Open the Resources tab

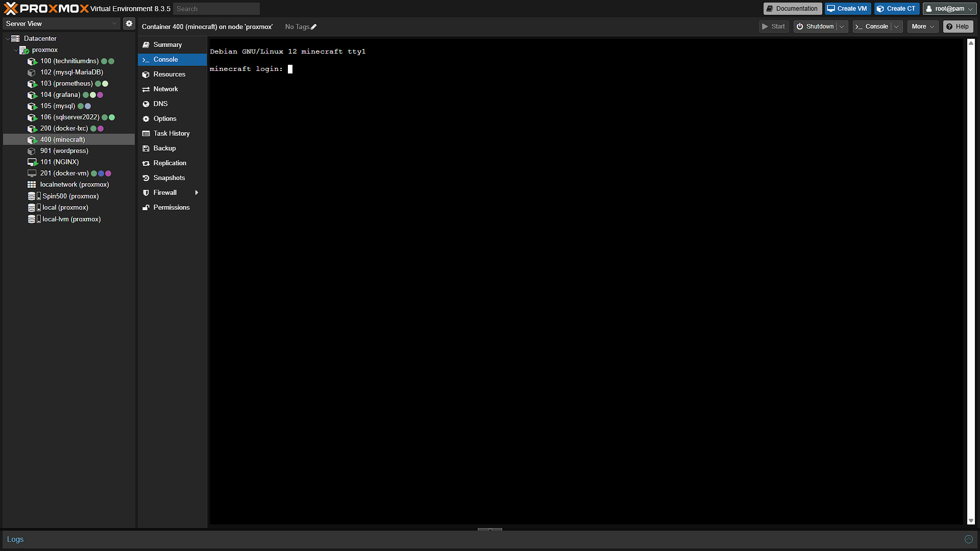point(172,74)
